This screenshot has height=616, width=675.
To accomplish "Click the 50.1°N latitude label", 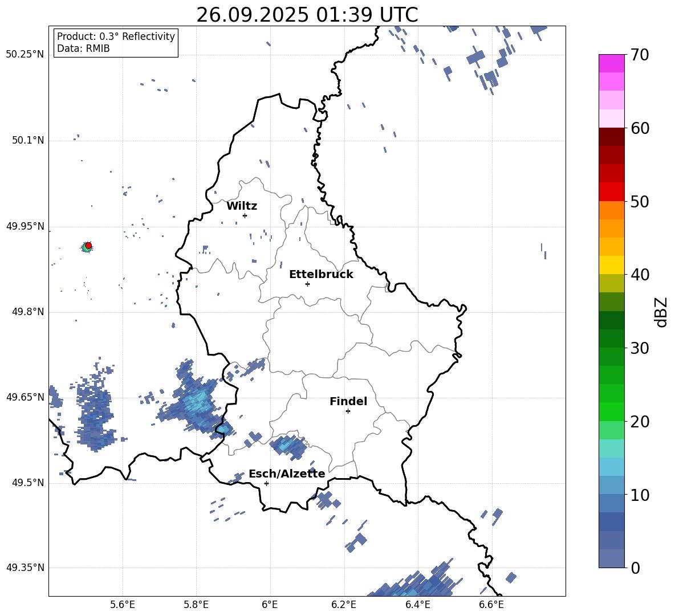I will (x=27, y=140).
